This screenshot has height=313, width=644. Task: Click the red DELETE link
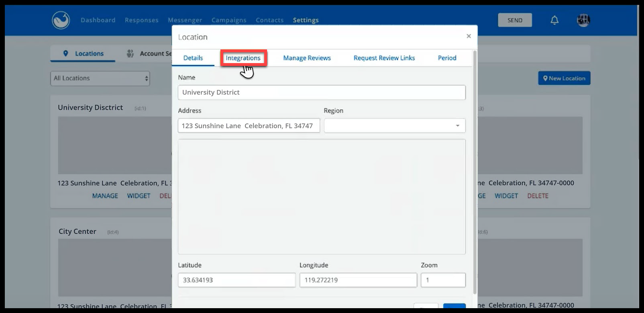click(538, 196)
